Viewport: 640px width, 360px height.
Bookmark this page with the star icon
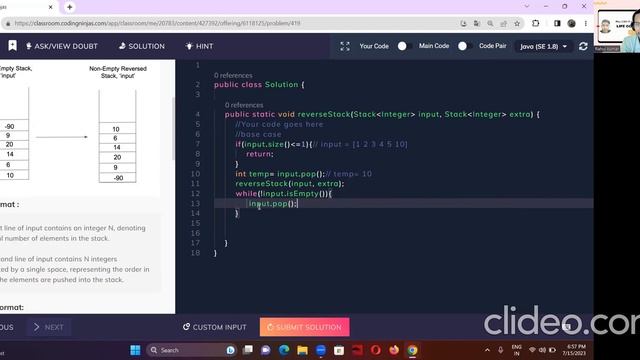pyautogui.click(x=517, y=24)
